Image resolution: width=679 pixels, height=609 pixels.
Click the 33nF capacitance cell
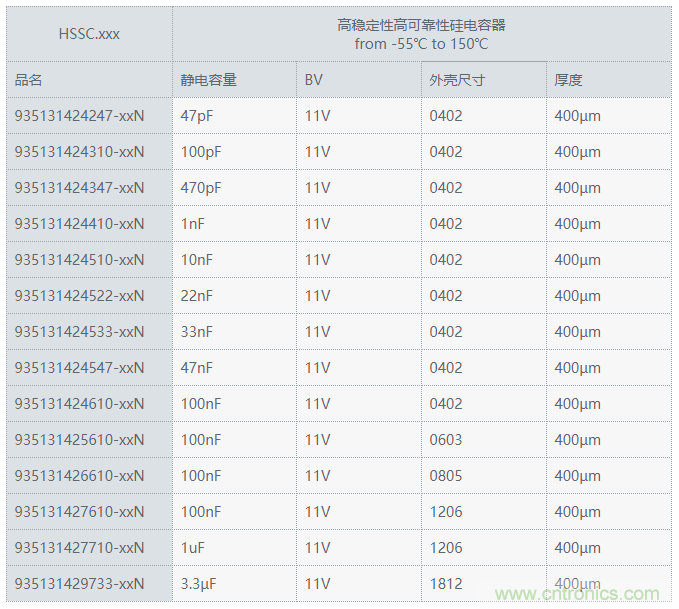197,332
